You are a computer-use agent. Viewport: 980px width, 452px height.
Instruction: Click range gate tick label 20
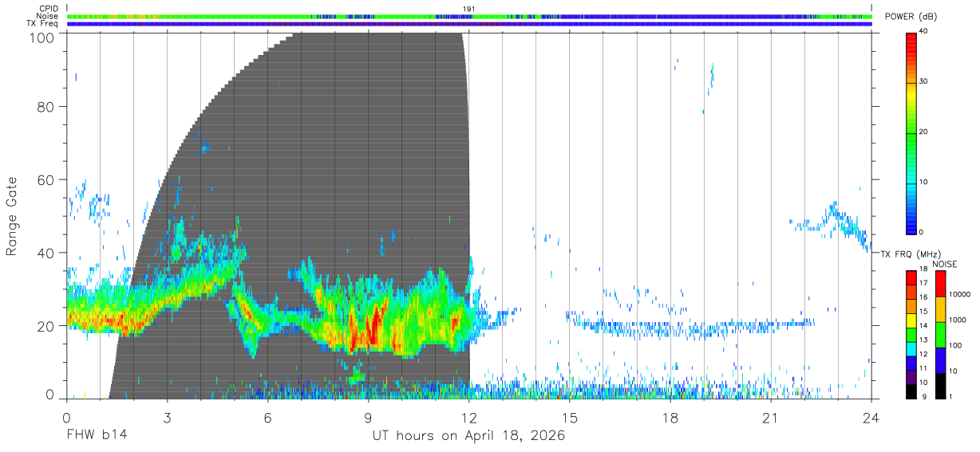click(47, 326)
